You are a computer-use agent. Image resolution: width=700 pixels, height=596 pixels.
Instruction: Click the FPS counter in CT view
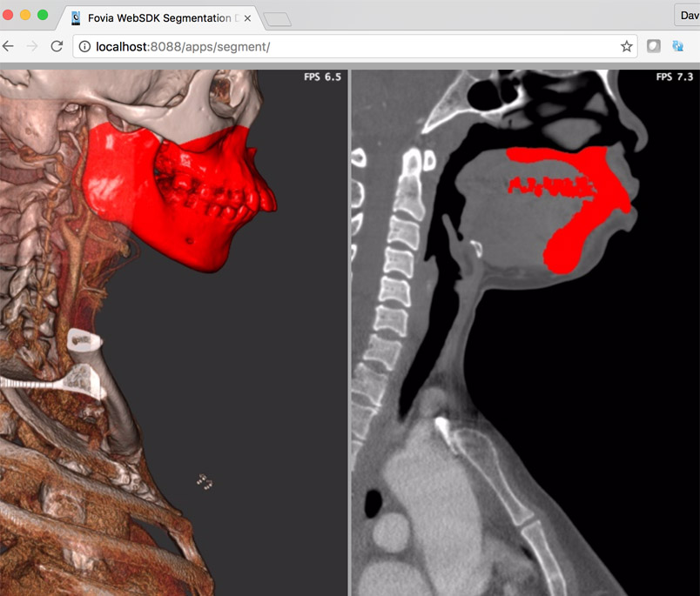[674, 77]
